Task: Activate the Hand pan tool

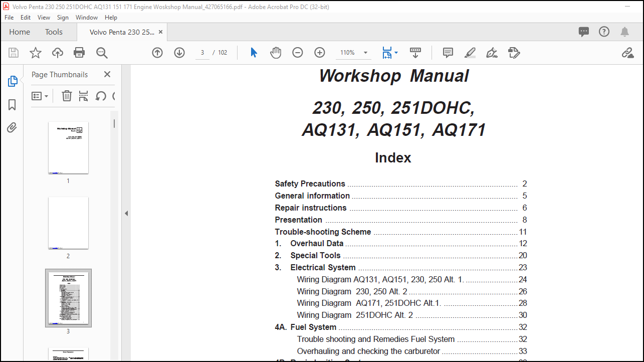Action: tap(276, 53)
